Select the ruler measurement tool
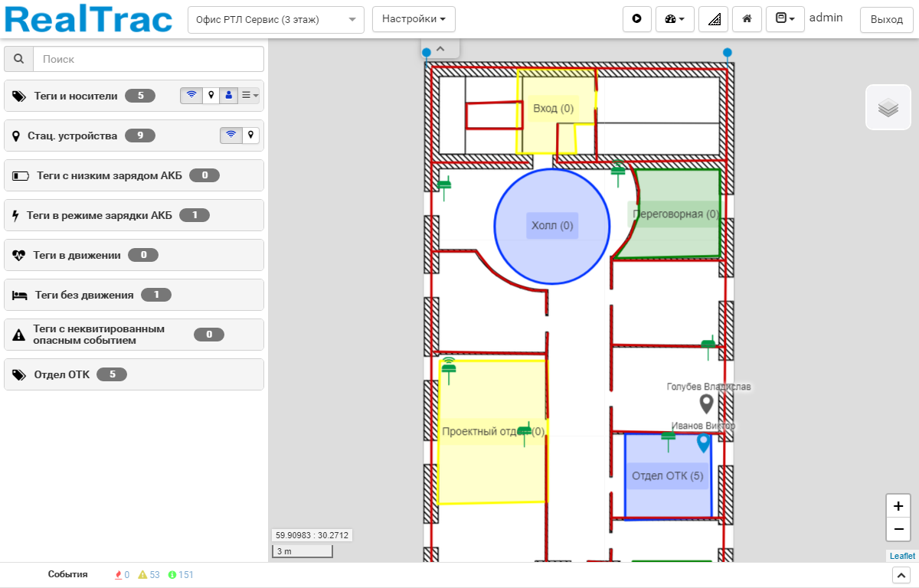The width and height of the screenshot is (919, 588). click(713, 19)
